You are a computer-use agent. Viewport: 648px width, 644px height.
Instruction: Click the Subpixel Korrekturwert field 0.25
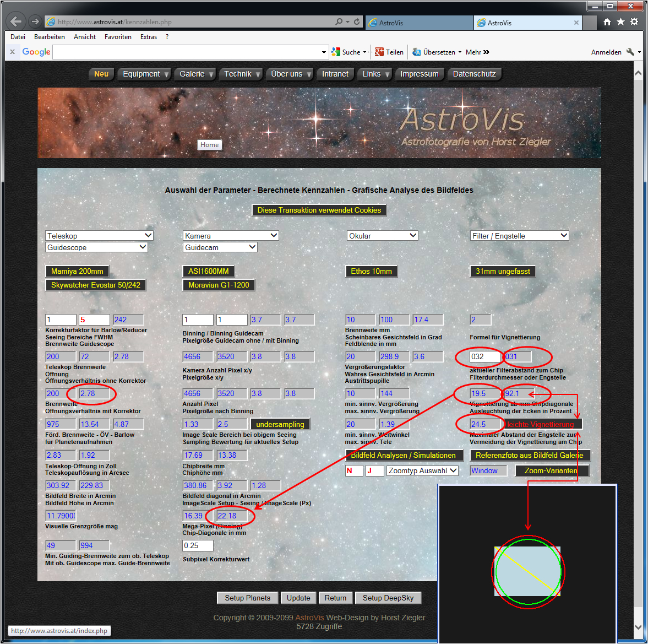tap(198, 545)
